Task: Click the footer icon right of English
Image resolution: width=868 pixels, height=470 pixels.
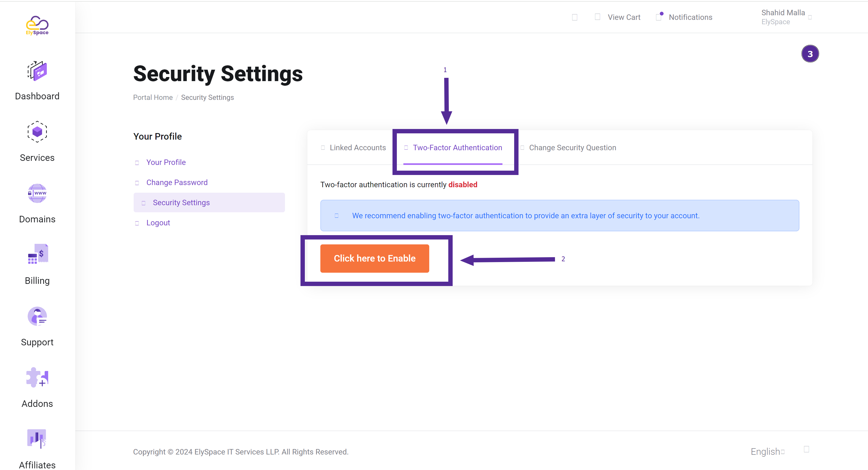Action: [x=806, y=449]
